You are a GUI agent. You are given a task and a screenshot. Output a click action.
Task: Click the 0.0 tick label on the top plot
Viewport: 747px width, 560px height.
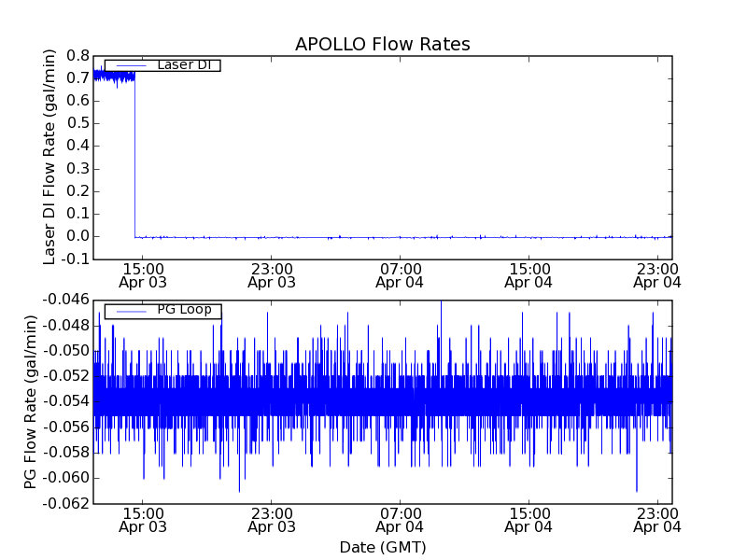point(78,236)
